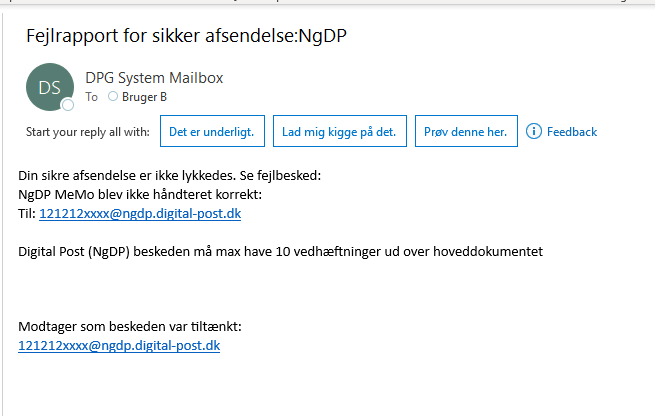Open the Feedback link

(x=571, y=131)
